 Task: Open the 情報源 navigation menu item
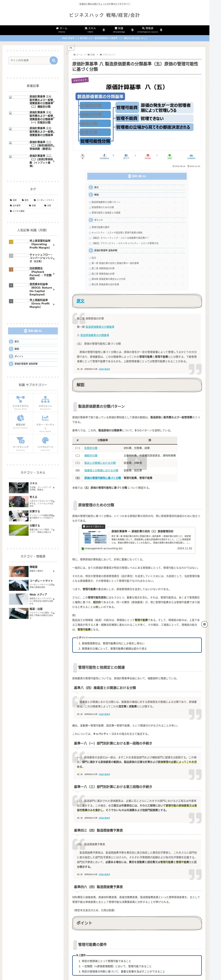click(x=148, y=30)
